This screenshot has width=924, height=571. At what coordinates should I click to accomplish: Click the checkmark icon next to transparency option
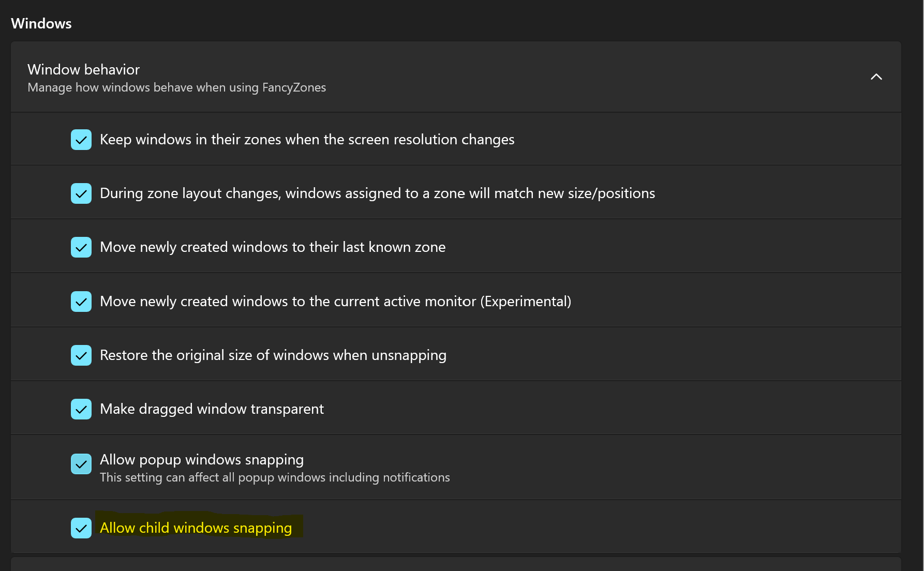(81, 409)
